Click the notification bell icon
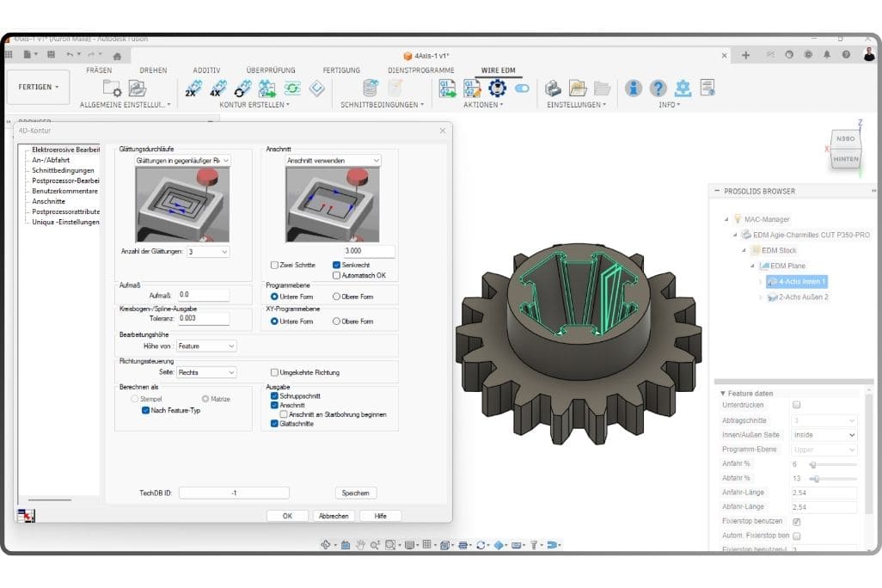The image size is (882, 588). pos(827,54)
